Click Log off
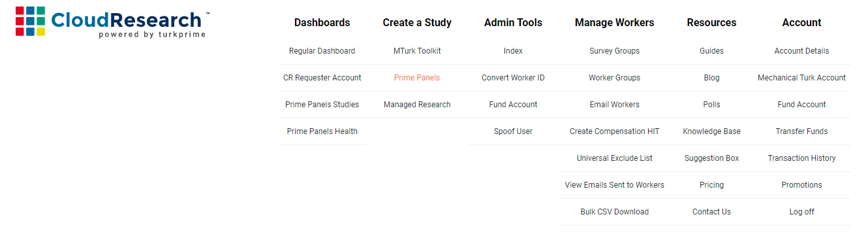The image size is (868, 240). [x=801, y=212]
